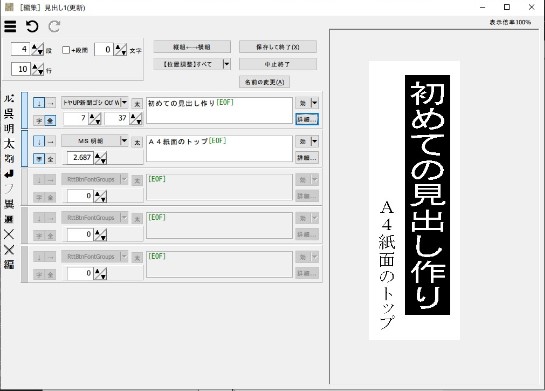Click 太 bold button beside トヤUP新聞ゴシ font
This screenshot has width=545, height=391.
coord(137,104)
